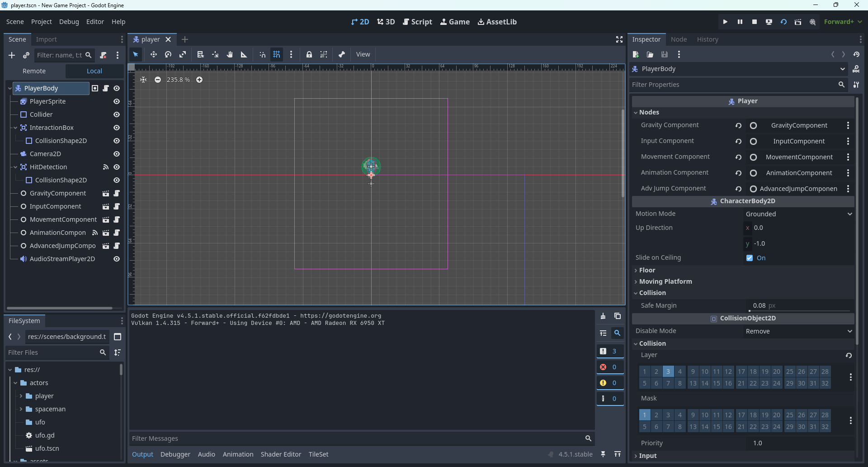Toggle distraction-free mode icon
Image resolution: width=868 pixels, height=467 pixels.
pos(619,39)
